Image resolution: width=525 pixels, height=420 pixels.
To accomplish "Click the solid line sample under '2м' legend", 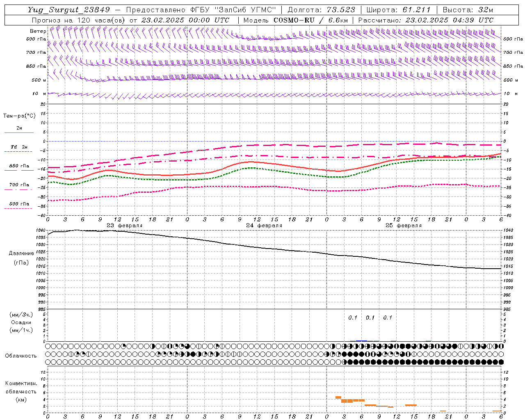I will click(x=19, y=132).
